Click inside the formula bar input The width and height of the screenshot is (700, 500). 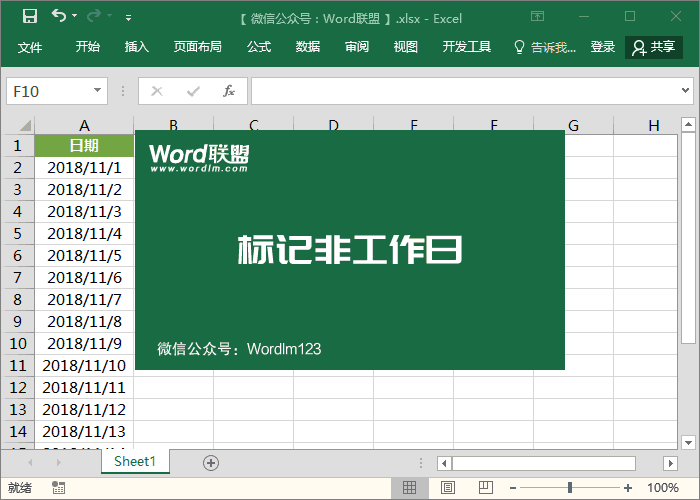pyautogui.click(x=460, y=91)
